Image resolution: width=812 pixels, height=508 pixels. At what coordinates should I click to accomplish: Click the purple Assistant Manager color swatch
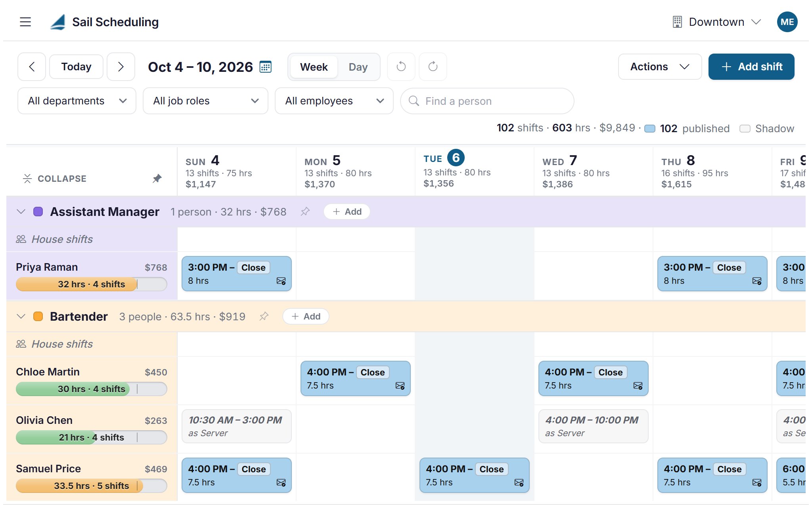[38, 212]
